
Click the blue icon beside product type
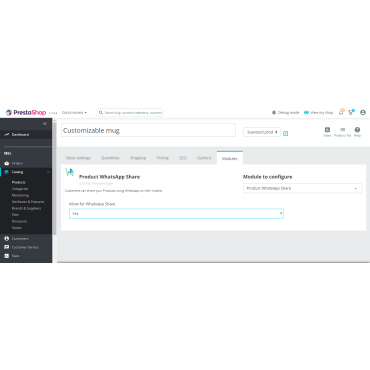[x=285, y=133]
